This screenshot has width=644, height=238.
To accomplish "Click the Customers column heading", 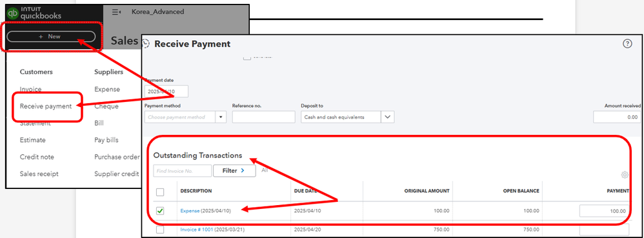I will coord(36,72).
